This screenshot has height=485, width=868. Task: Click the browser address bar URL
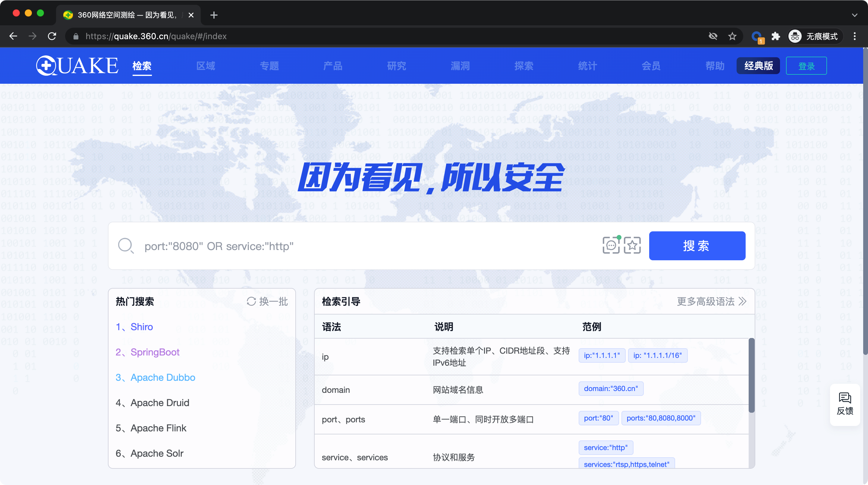pyautogui.click(x=156, y=36)
